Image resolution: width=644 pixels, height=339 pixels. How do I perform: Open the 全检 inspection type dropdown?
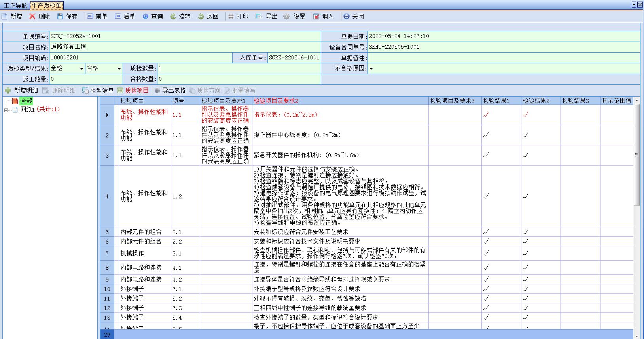(81, 69)
